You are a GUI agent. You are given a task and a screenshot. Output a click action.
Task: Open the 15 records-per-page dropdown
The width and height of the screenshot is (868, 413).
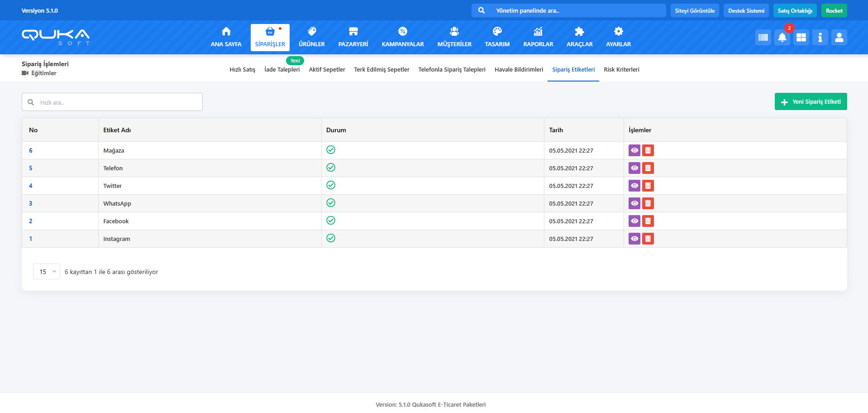47,272
